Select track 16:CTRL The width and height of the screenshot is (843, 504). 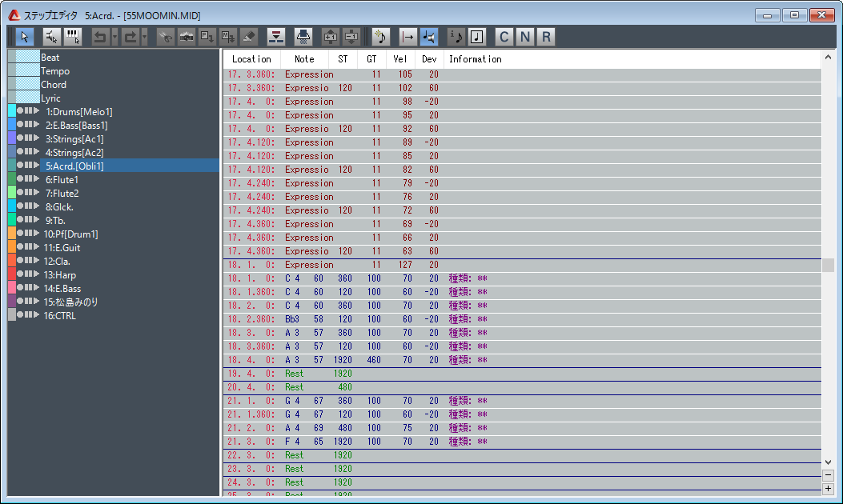(114, 315)
